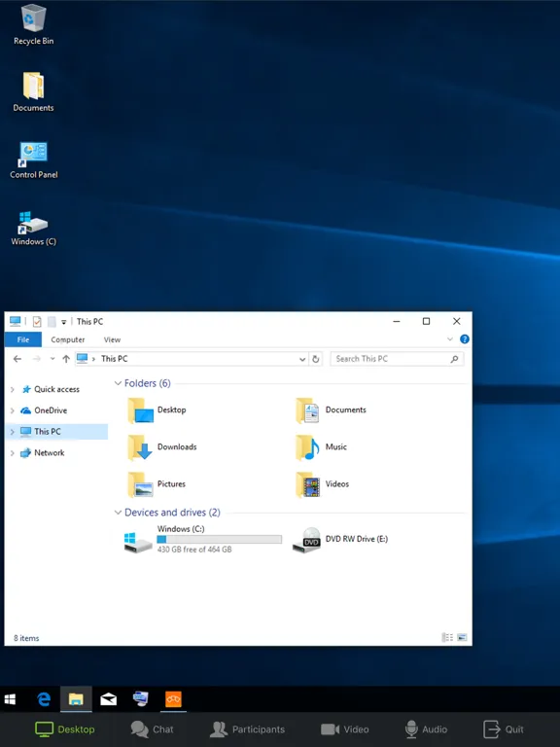Select the Control Panel desktop shortcut
The width and height of the screenshot is (560, 747).
click(33, 160)
